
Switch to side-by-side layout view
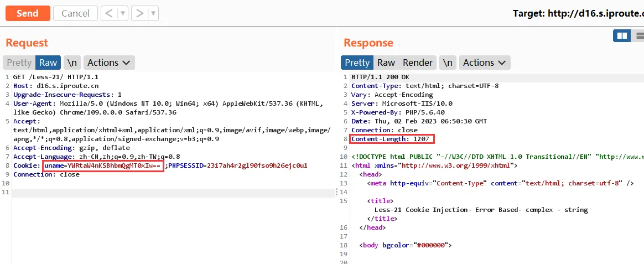point(622,36)
